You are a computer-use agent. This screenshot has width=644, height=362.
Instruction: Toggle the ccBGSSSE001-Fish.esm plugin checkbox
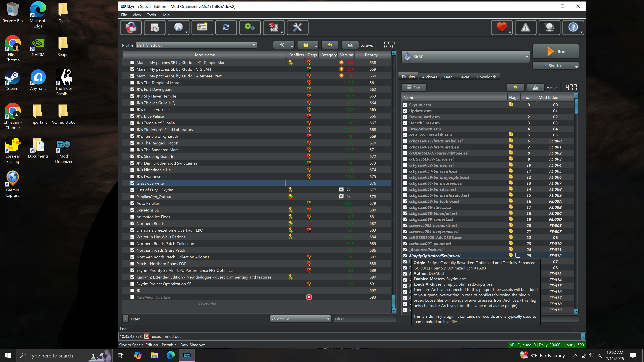[405, 135]
